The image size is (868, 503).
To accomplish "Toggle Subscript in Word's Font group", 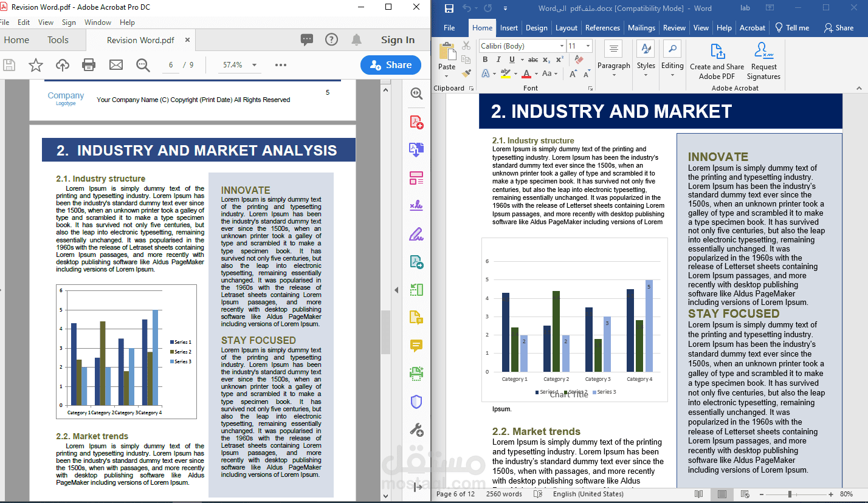I will pos(546,60).
